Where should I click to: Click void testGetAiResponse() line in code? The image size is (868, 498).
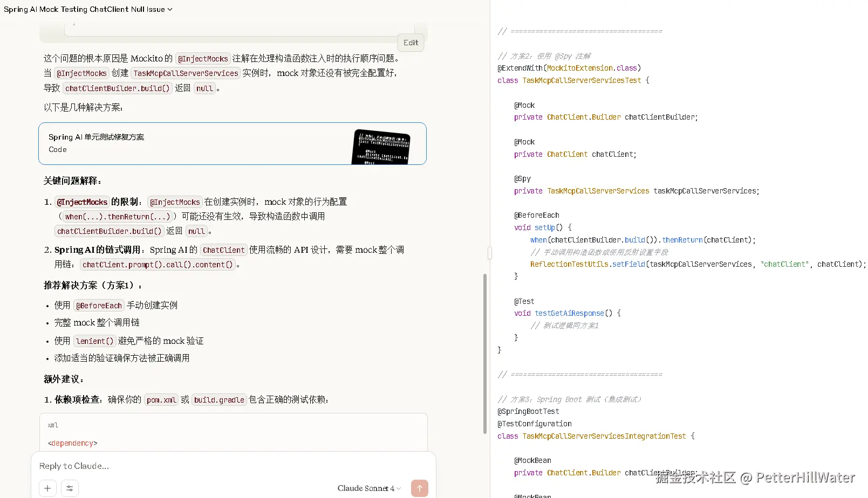[568, 313]
